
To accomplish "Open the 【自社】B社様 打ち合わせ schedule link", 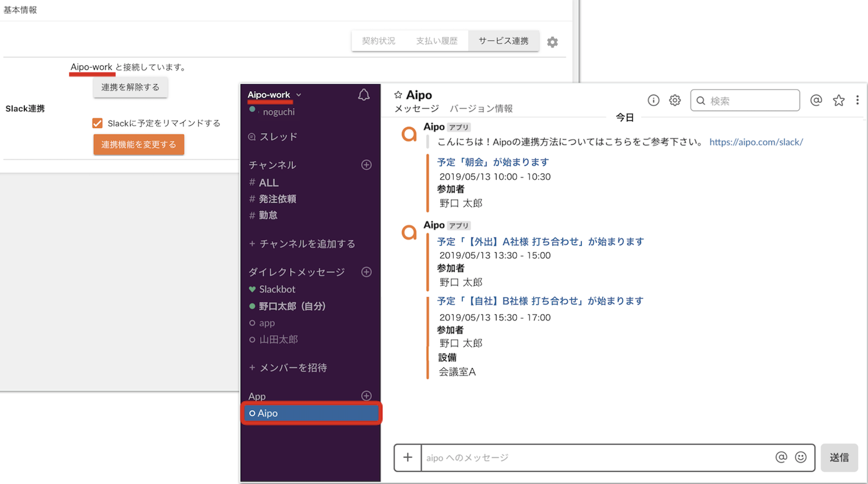I will click(x=541, y=301).
